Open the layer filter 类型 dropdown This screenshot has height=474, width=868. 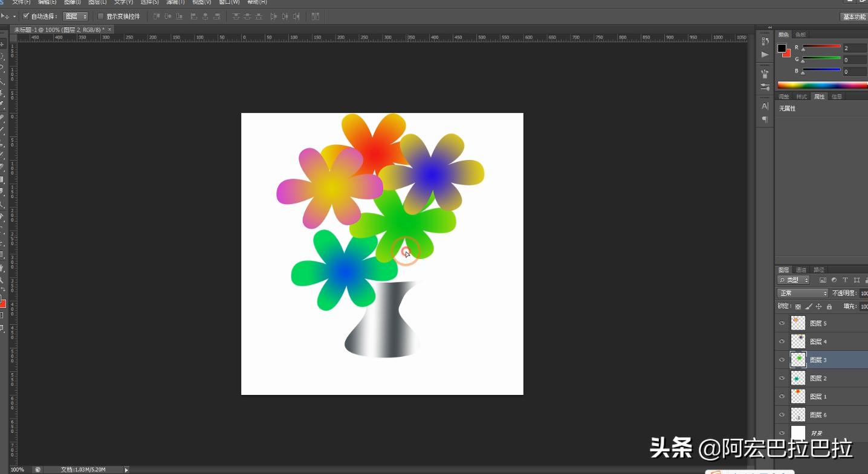coord(792,280)
